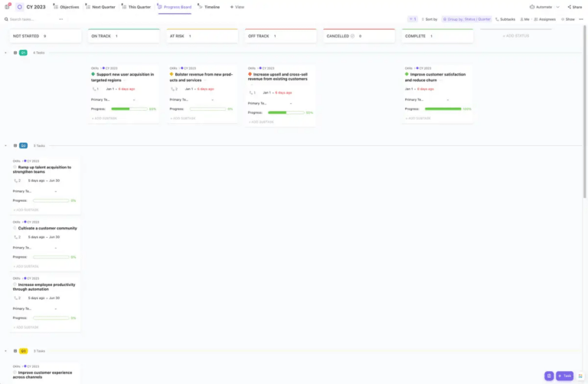Click the Q1 group grid icon
The width and height of the screenshot is (588, 384).
[x=15, y=53]
